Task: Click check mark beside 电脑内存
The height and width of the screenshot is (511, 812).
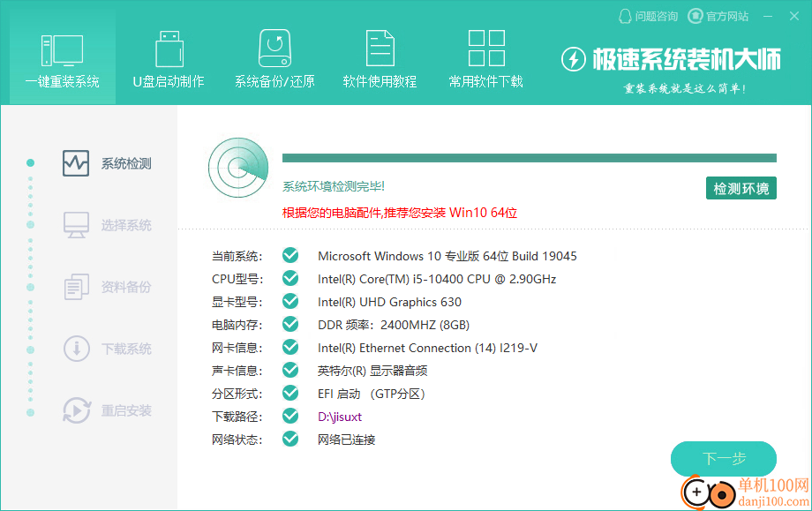Action: click(x=290, y=324)
